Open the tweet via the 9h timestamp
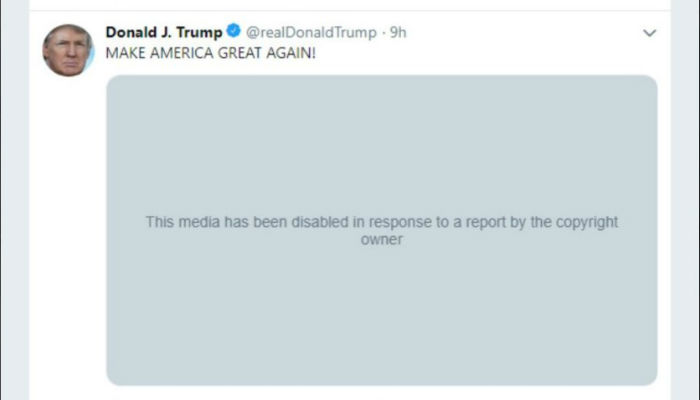This screenshot has width=700, height=400. point(398,32)
